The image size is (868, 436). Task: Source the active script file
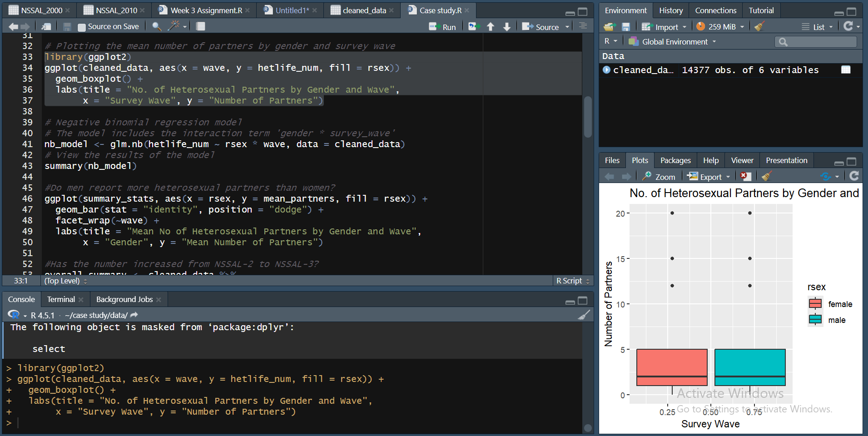tap(540, 27)
